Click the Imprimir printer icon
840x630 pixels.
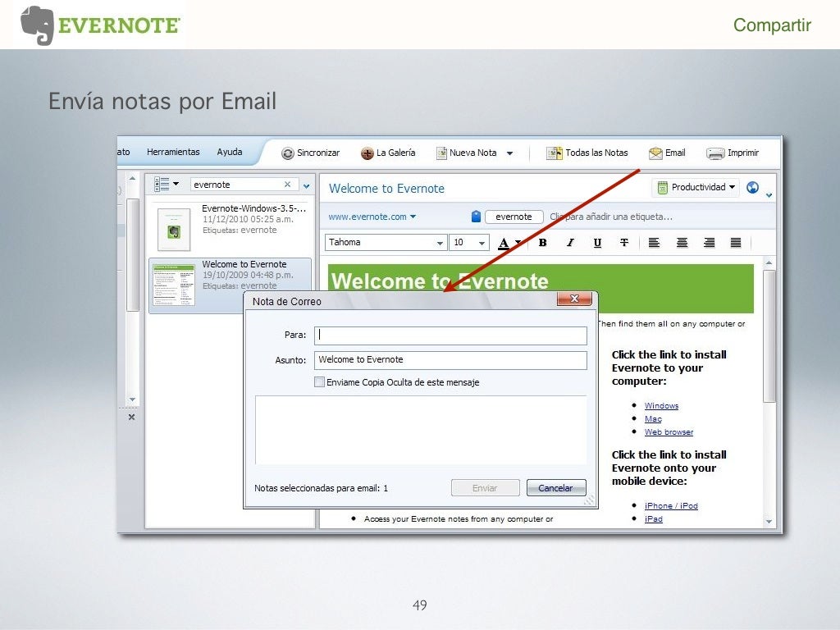715,153
